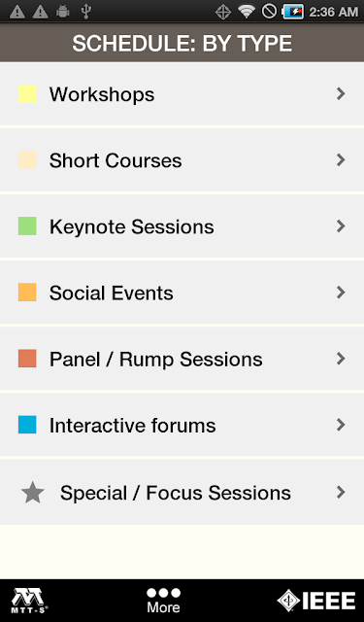The width and height of the screenshot is (364, 622).
Task: Tap the Android debug status icon
Action: coord(62,12)
